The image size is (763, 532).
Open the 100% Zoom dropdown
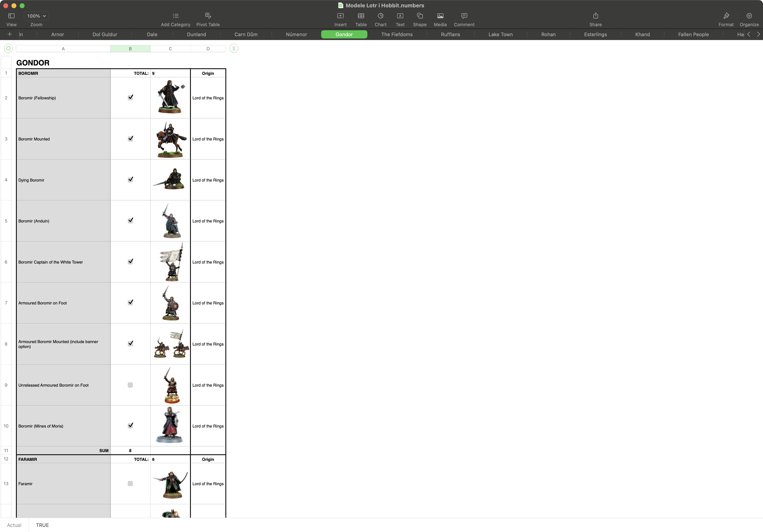tap(36, 16)
